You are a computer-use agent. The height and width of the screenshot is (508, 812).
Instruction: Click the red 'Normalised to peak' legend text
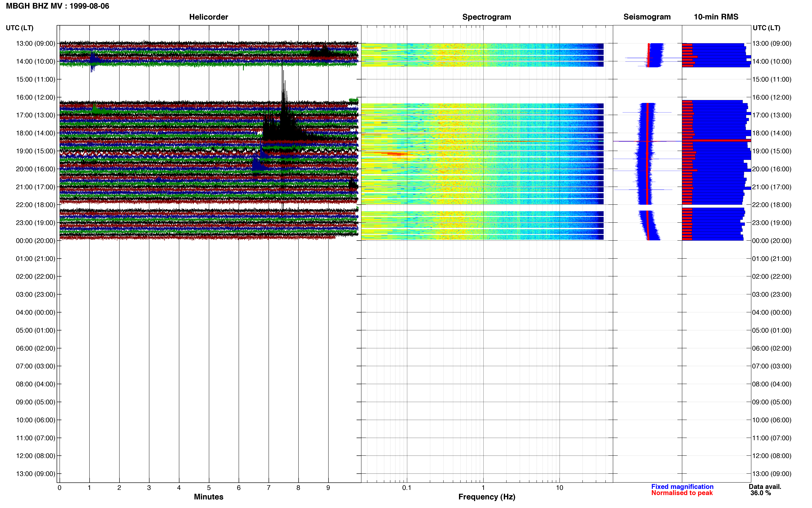point(682,493)
